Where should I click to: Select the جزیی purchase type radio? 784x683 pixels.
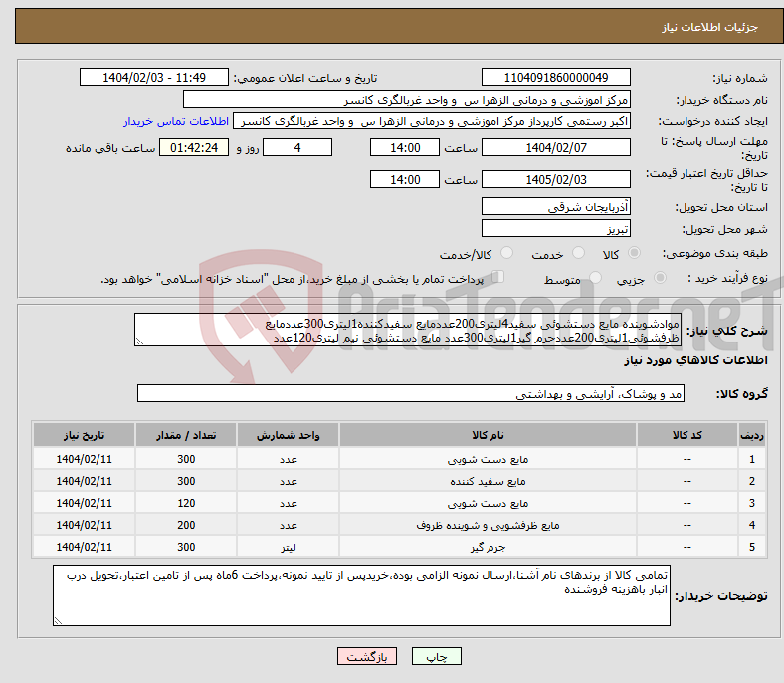pos(660,277)
